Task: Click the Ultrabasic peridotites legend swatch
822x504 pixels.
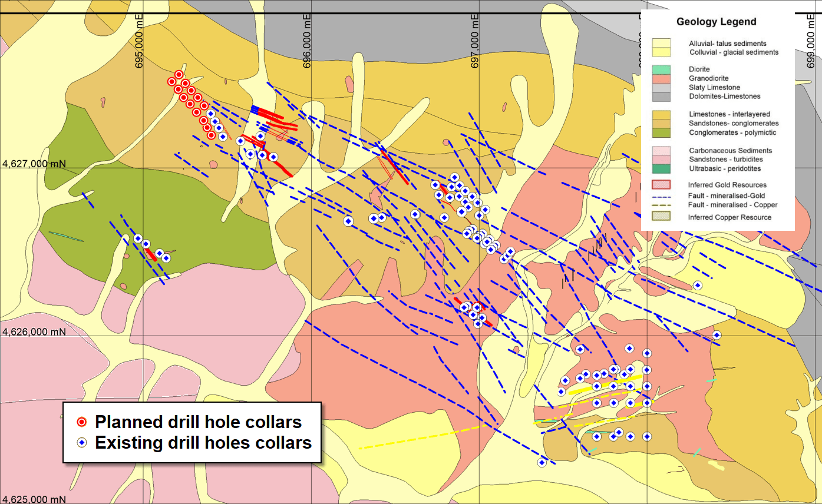Action: pos(661,168)
